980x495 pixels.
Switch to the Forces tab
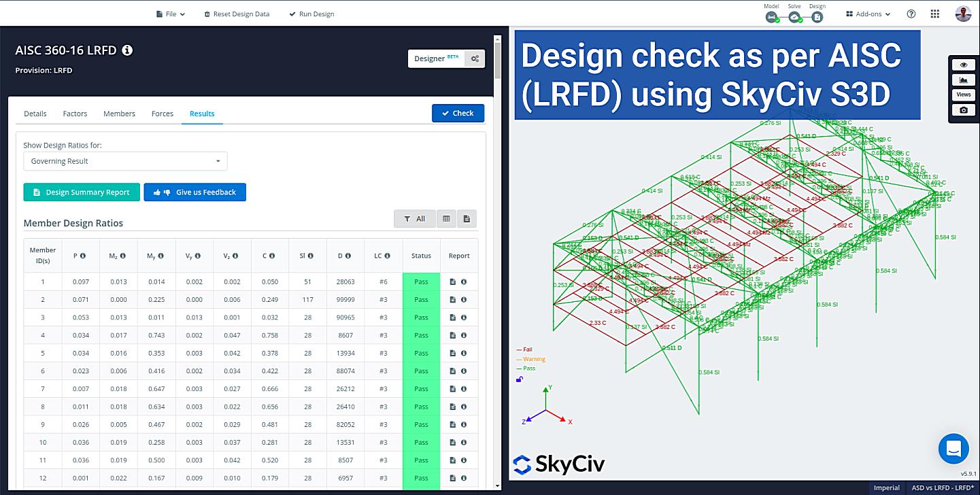pos(163,114)
